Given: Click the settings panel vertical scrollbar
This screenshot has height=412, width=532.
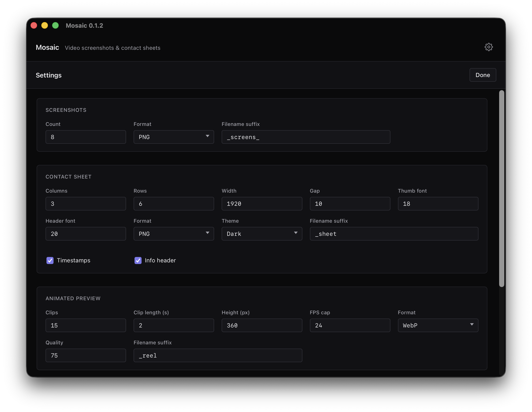Looking at the screenshot, I should click(x=501, y=189).
